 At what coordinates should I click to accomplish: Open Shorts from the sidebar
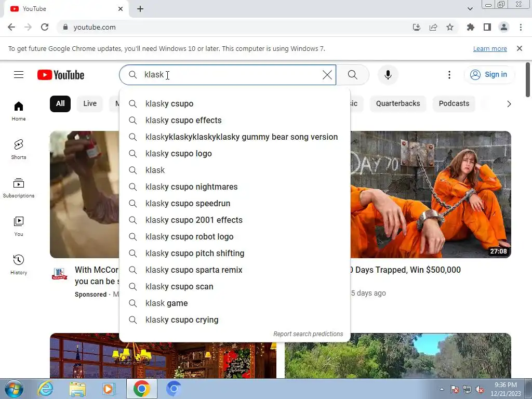tap(19, 149)
